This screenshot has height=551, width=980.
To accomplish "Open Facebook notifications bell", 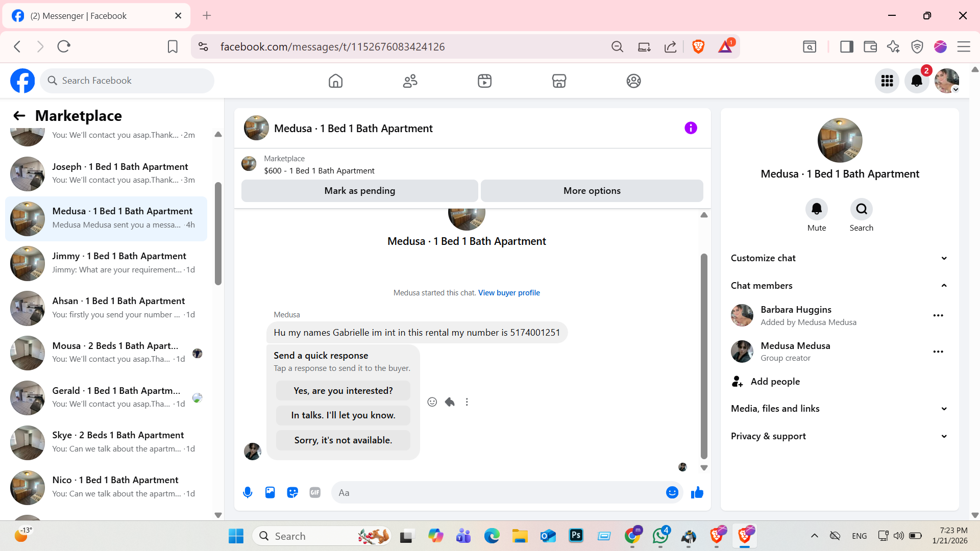I will point(917,81).
